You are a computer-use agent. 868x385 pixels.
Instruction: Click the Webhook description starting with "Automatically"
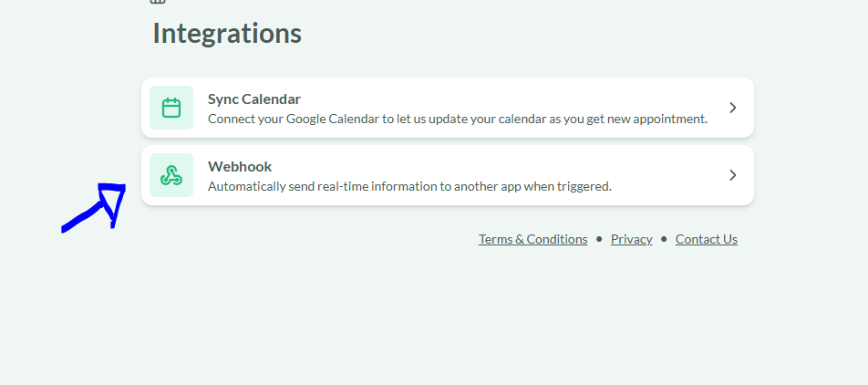[409, 186]
